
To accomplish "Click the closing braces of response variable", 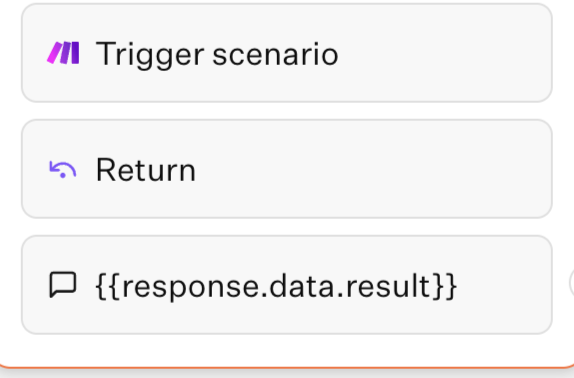I will point(445,286).
